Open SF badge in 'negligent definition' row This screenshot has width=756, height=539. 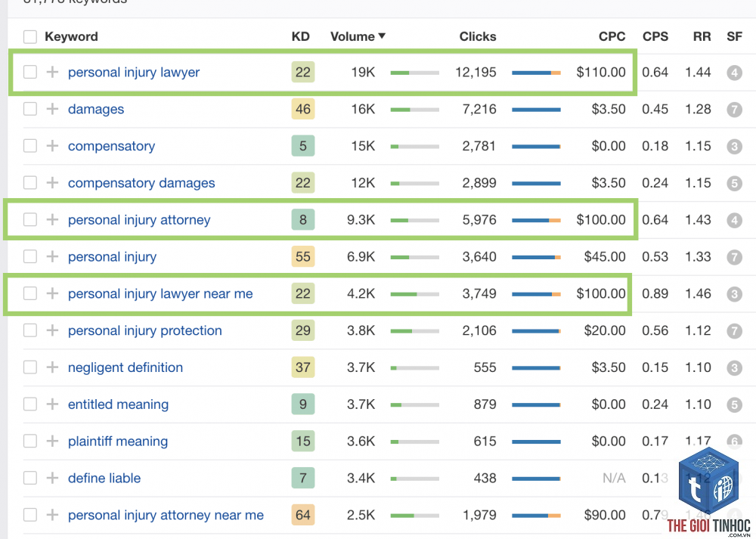coord(734,368)
